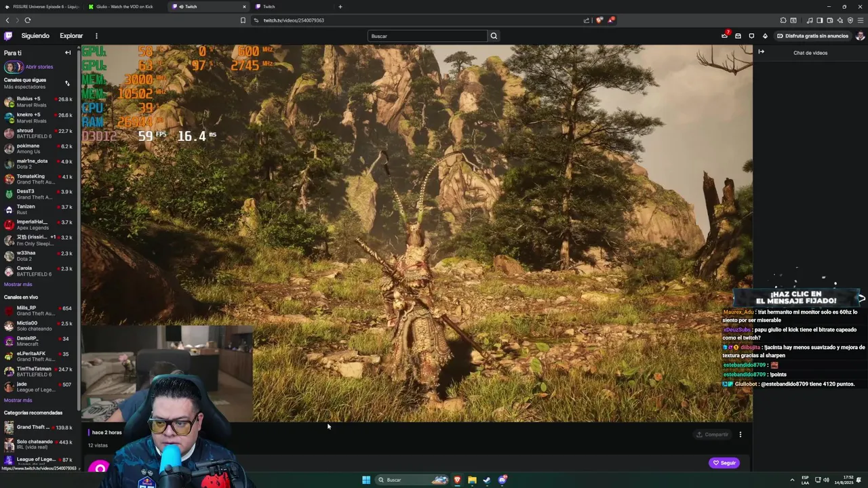Bookmark the page in address bar
Screen dimensions: 868x488
pyautogui.click(x=243, y=20)
